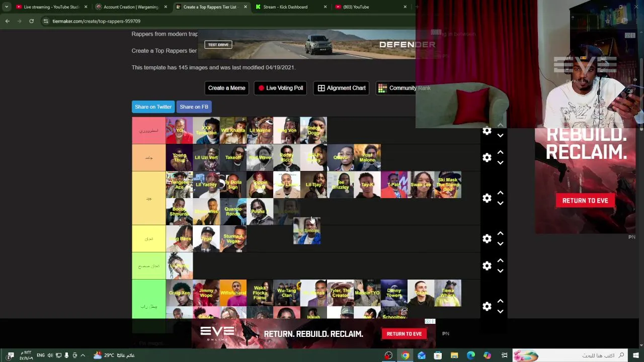The width and height of the screenshot is (644, 362).
Task: Click the Create a Meme button
Action: tap(226, 88)
